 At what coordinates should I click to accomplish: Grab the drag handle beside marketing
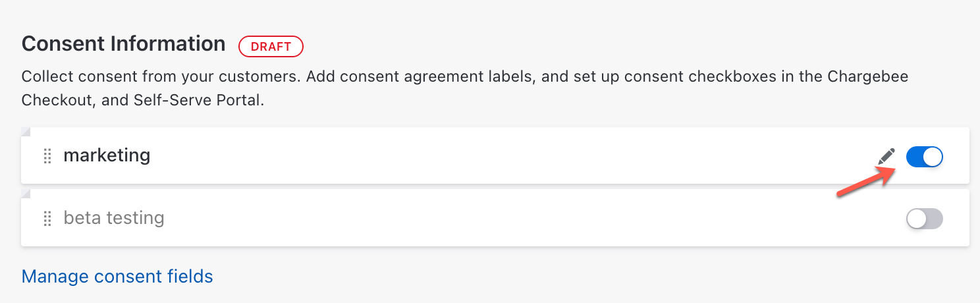pyautogui.click(x=47, y=156)
